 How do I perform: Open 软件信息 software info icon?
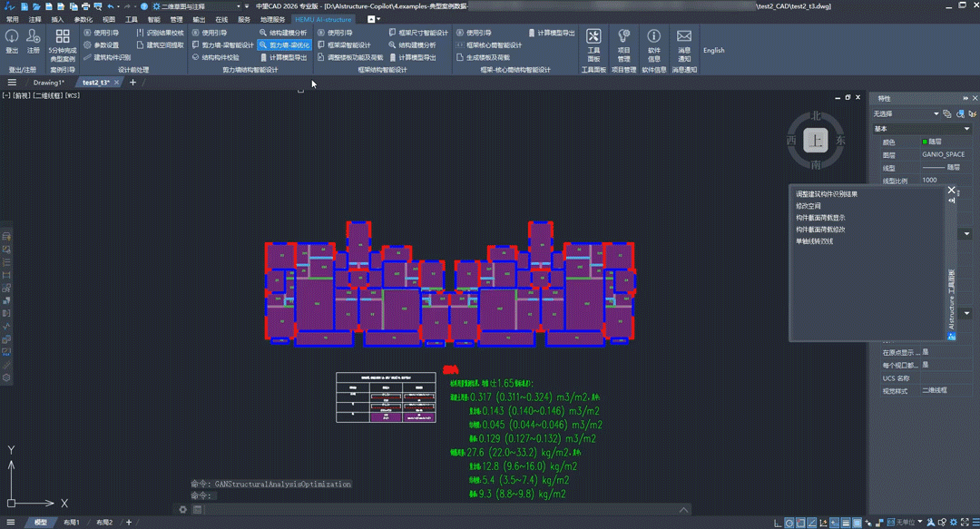tap(653, 36)
